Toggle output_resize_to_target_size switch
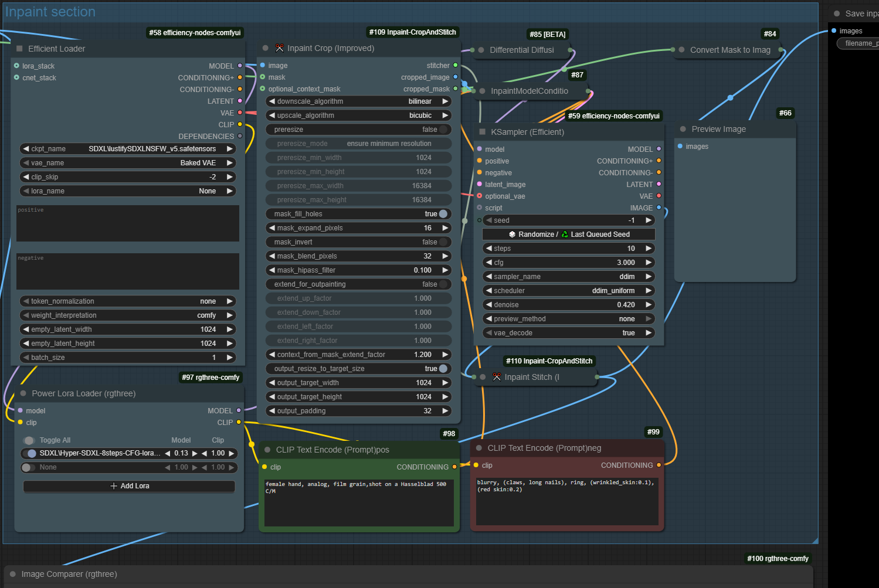879x588 pixels. pyautogui.click(x=443, y=369)
